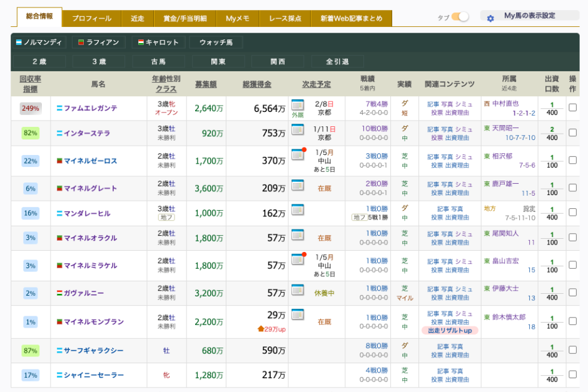Toggle the タブ switch
588x392 pixels.
[460, 18]
